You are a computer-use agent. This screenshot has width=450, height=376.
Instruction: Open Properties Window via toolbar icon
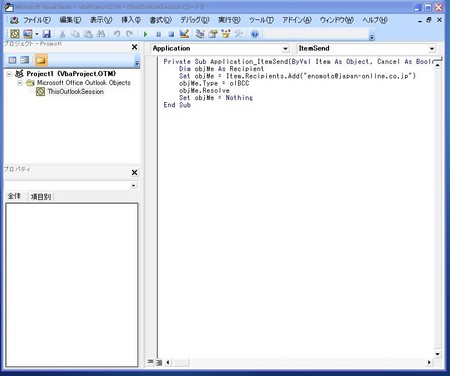pyautogui.click(x=213, y=34)
